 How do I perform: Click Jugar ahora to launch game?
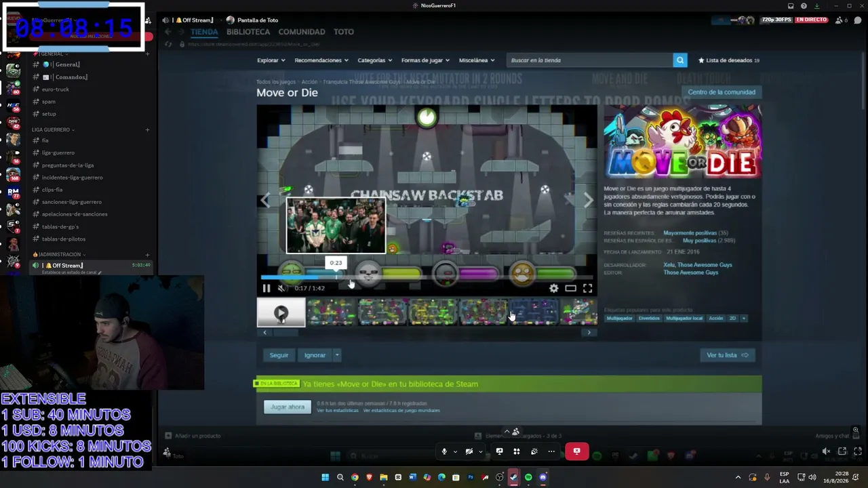tap(288, 407)
